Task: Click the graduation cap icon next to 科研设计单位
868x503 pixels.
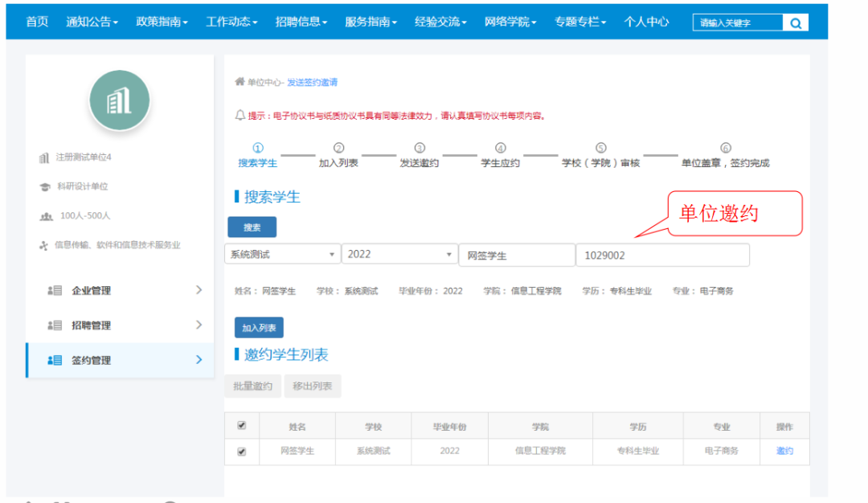Action: [45, 186]
